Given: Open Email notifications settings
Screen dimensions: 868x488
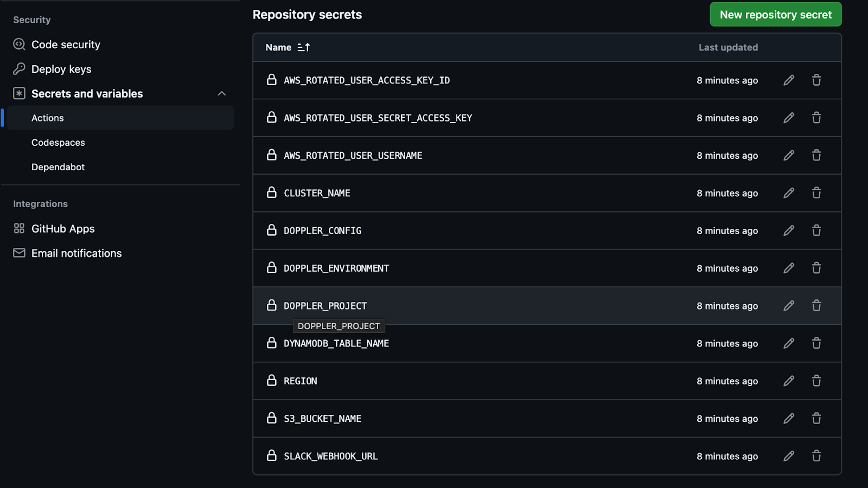Looking at the screenshot, I should point(76,253).
